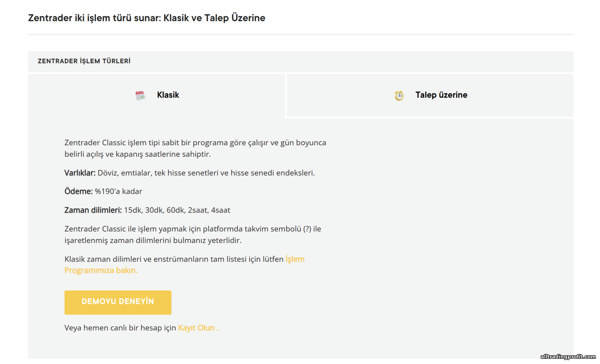Click the 'Varlıklar:' label

click(80, 173)
